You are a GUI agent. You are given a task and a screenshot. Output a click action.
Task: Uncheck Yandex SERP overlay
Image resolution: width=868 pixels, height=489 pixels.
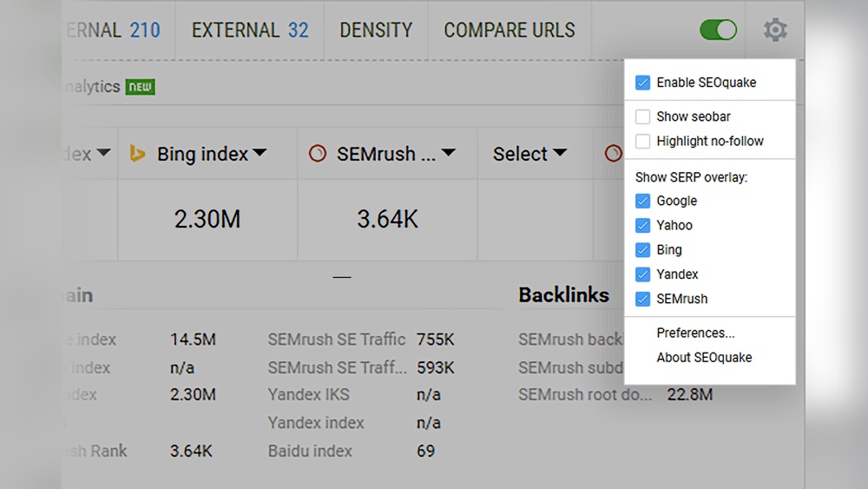point(642,274)
